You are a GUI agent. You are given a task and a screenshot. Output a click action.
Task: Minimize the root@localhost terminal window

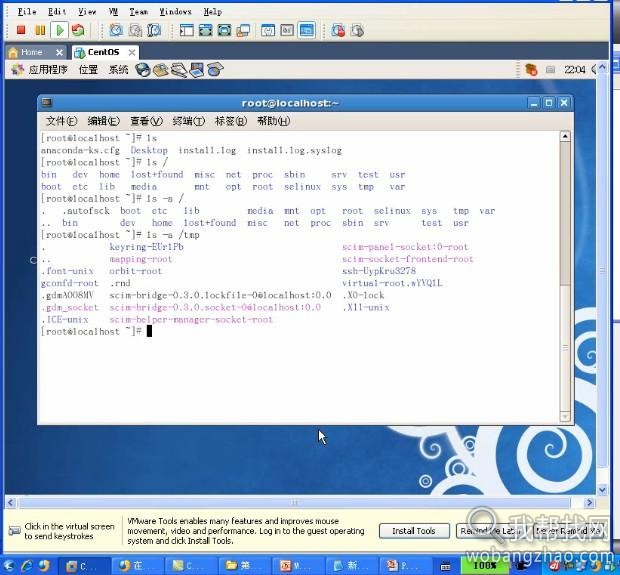coord(534,103)
